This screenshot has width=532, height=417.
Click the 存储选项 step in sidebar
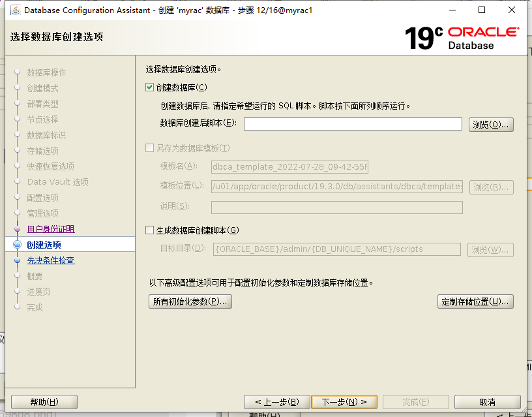pyautogui.click(x=43, y=151)
